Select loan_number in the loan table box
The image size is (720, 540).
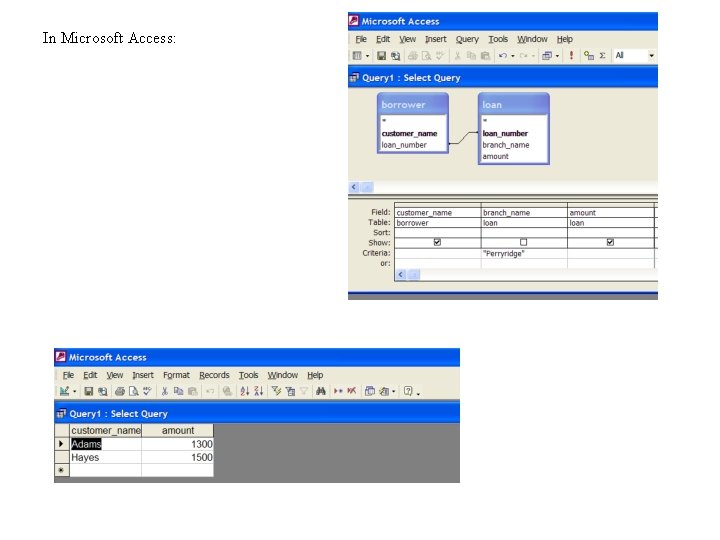click(505, 133)
